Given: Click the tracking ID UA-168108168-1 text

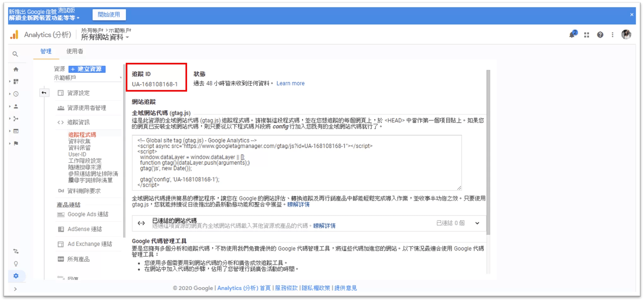Looking at the screenshot, I should pos(155,84).
